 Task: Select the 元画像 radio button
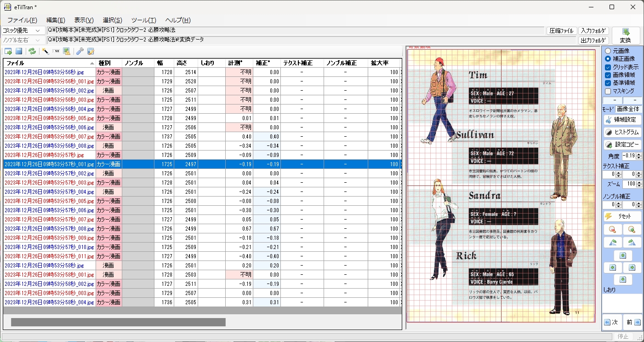click(608, 51)
